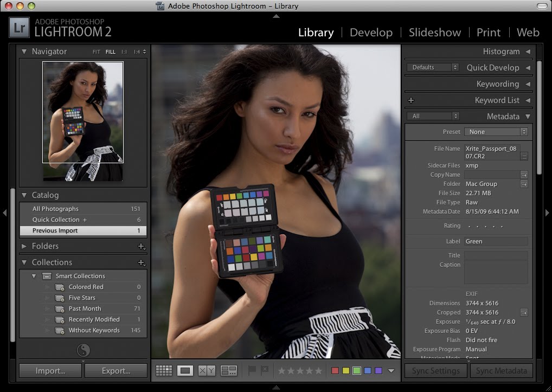Select All Photographs in Catalog
Viewport: 552px width, 392px height.
[84, 209]
